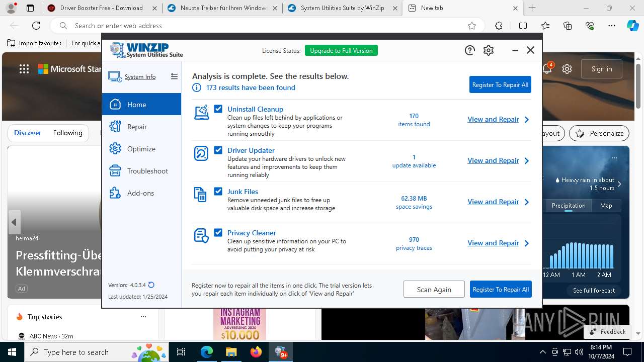The image size is (644, 362).
Task: Click the browser address bar
Action: (267, 26)
